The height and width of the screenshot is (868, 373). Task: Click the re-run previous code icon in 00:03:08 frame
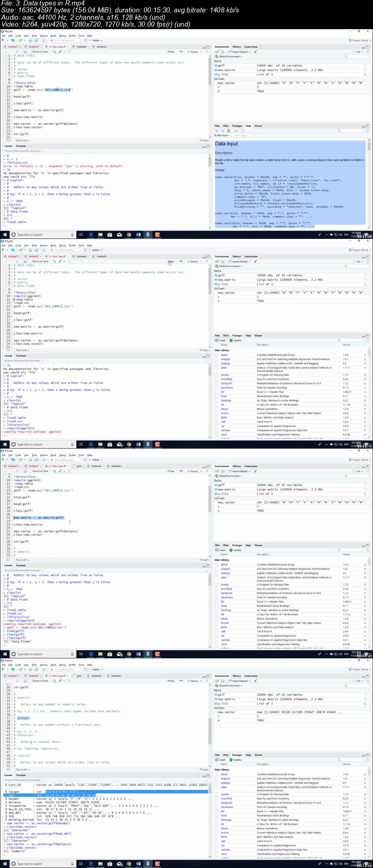point(180,52)
